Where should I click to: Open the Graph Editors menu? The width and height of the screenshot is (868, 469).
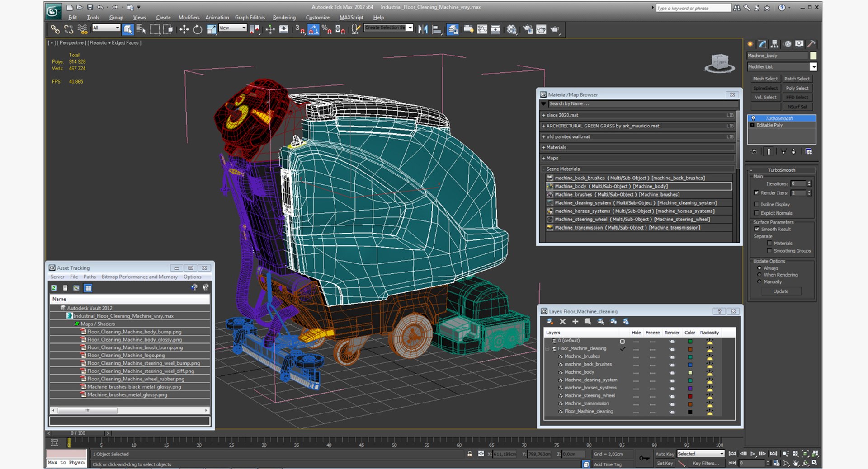click(x=250, y=18)
